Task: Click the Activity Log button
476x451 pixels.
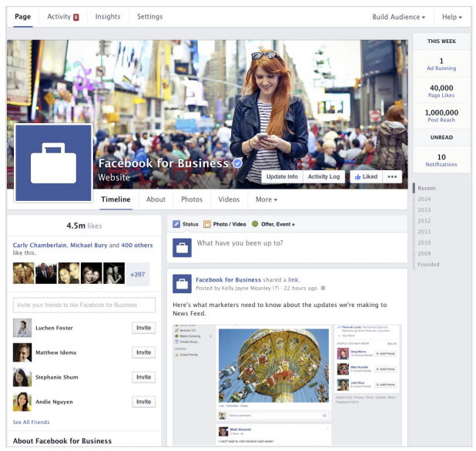Action: [x=323, y=176]
